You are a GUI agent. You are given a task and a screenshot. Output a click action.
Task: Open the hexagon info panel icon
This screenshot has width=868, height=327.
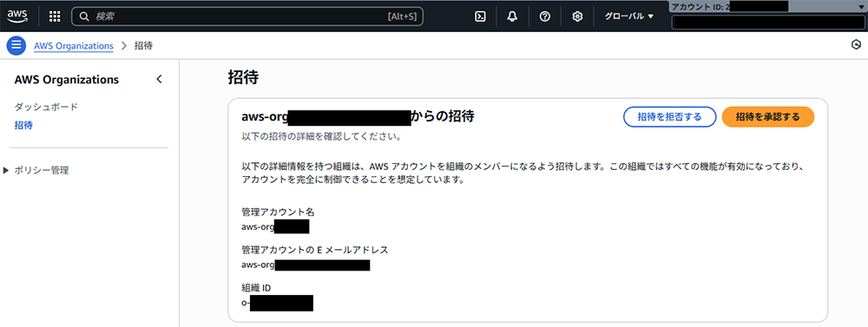click(x=856, y=45)
